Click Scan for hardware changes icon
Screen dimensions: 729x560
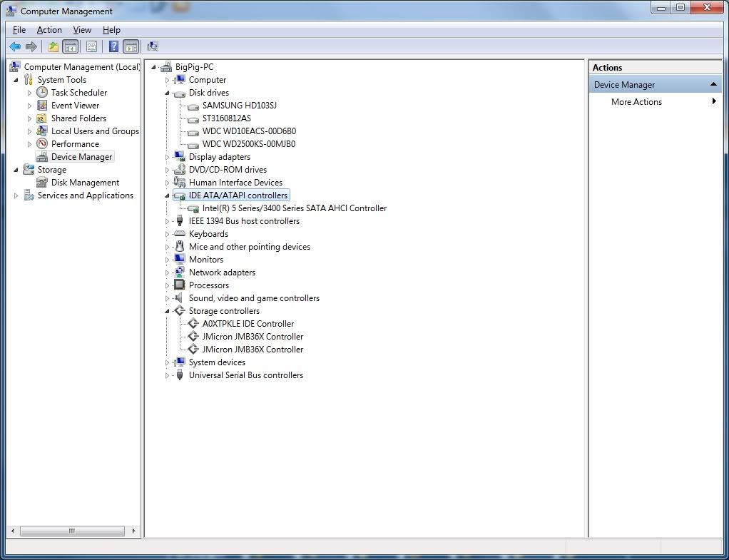[x=153, y=46]
